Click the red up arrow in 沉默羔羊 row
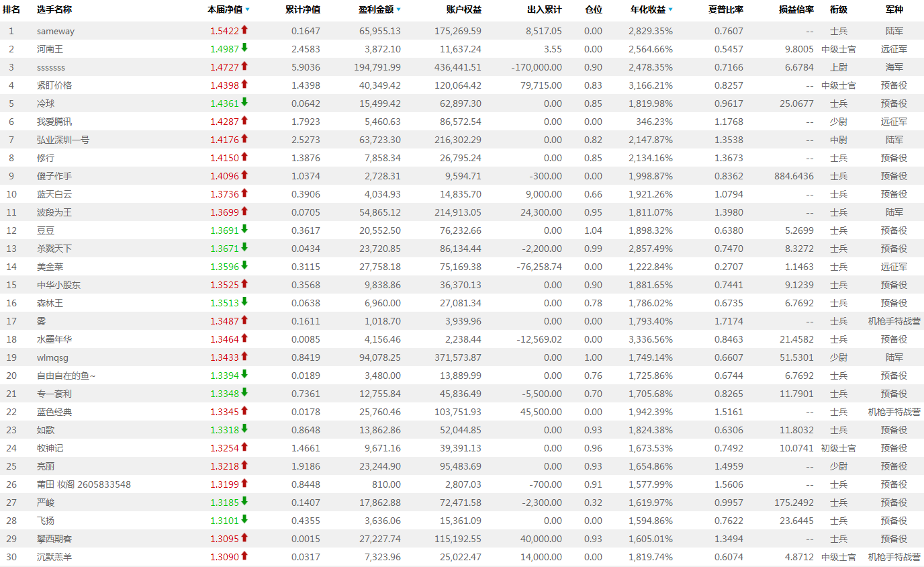The width and height of the screenshot is (924, 567). 244,556
